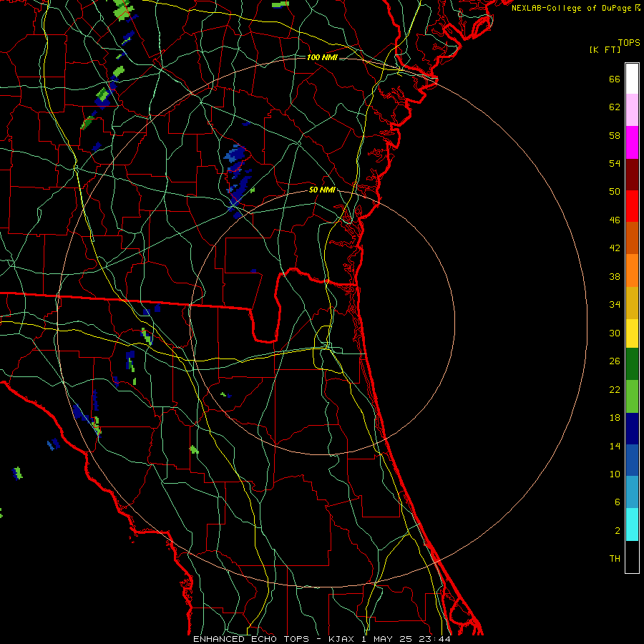Viewport: 644px width, 644px height.
Task: Click the '23:44' timestamp in caption
Action: coord(434,639)
